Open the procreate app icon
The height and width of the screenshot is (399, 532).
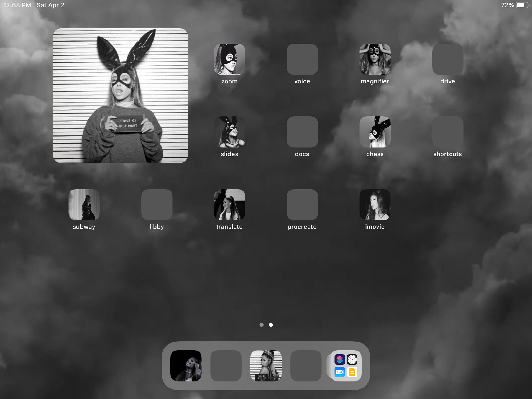302,205
